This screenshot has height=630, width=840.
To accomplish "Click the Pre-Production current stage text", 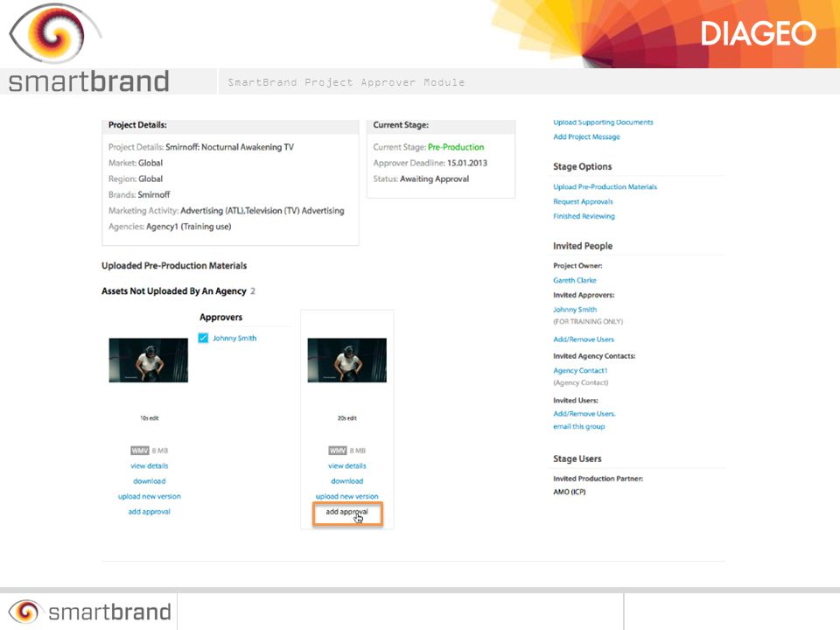I will tap(456, 147).
